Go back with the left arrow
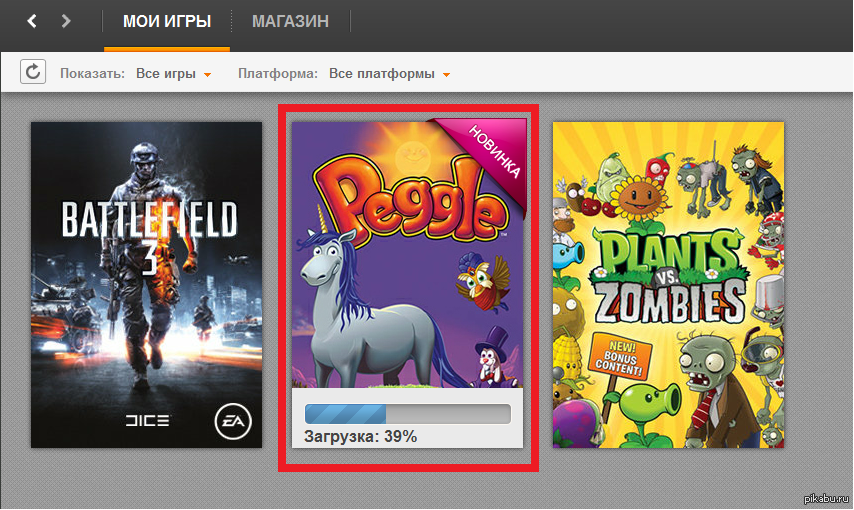Image resolution: width=854 pixels, height=510 pixels. pos(32,21)
